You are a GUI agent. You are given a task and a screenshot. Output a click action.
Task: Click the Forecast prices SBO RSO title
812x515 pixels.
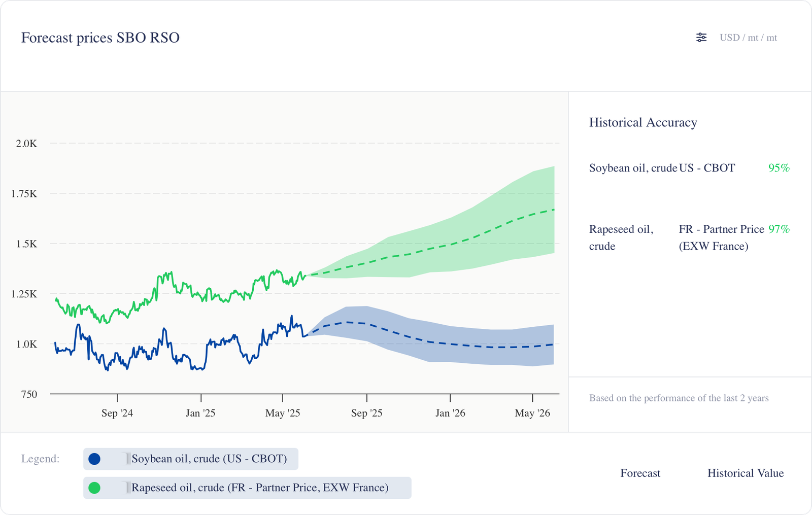click(x=100, y=38)
